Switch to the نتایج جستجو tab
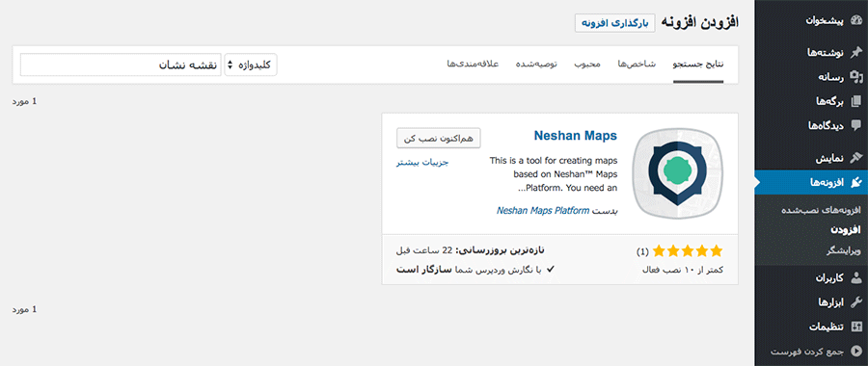The height and width of the screenshot is (366, 868). coord(698,65)
